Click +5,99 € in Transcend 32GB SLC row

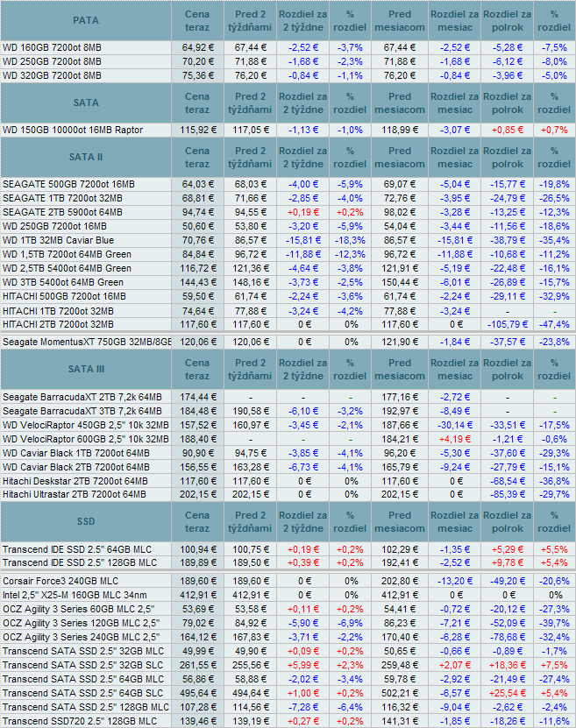pos(303,665)
